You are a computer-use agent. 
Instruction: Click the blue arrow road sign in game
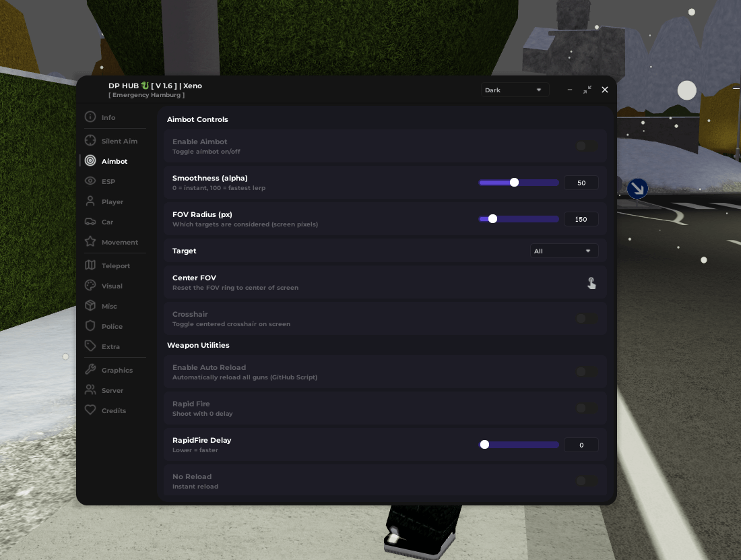[x=637, y=189]
